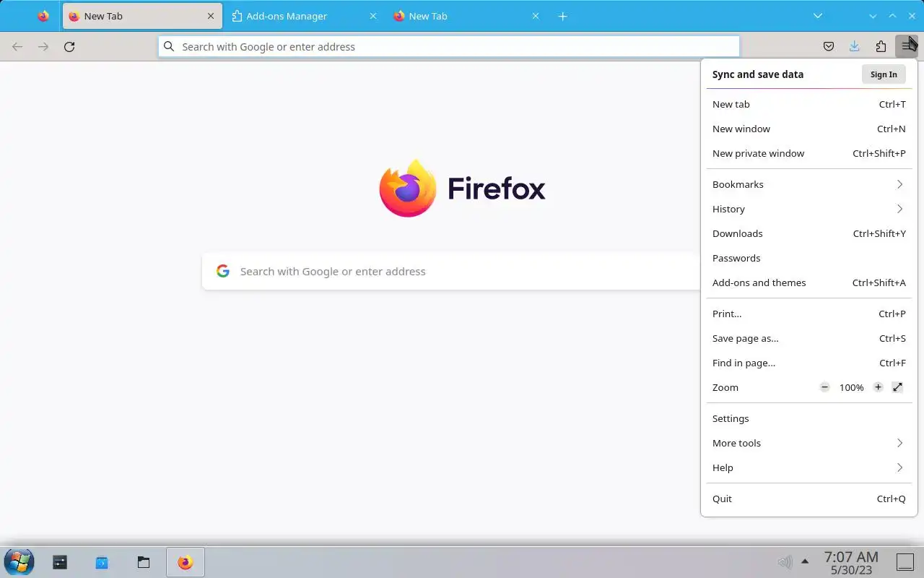Viewport: 924px width, 578px height.
Task: Open Downloads from the menu
Action: coord(809,233)
